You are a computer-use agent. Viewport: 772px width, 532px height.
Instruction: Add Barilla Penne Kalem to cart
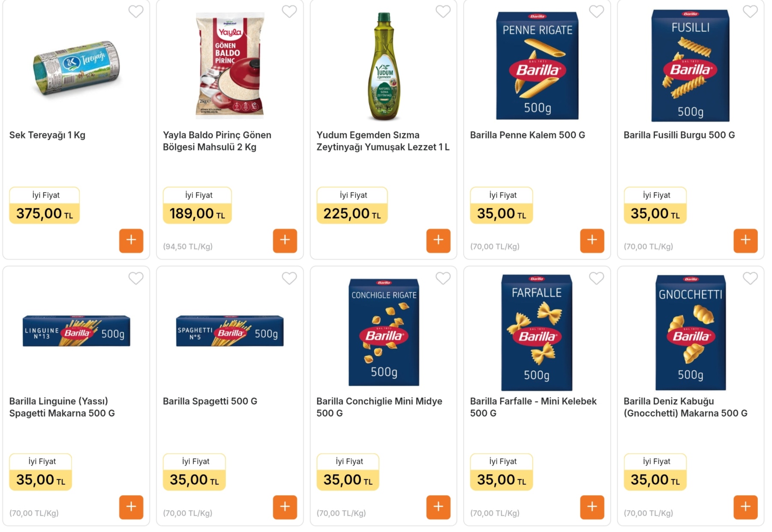click(x=592, y=240)
